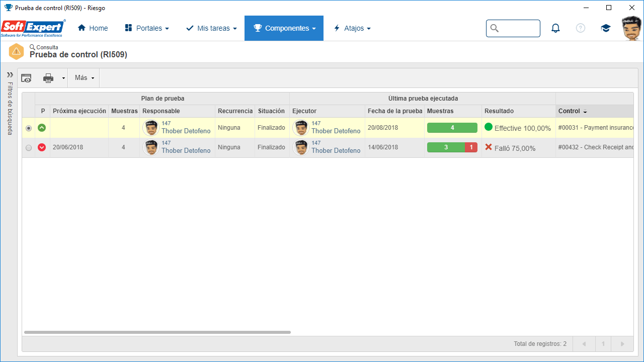
Task: Click the SoftExpert logo
Action: pos(33,28)
